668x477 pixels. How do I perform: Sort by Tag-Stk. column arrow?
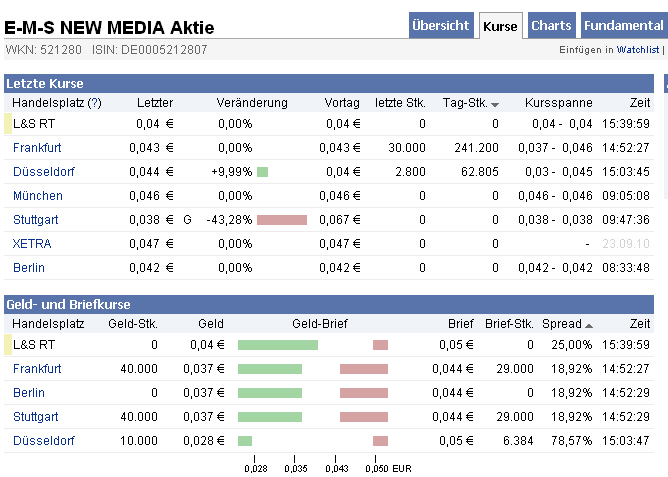tap(495, 104)
